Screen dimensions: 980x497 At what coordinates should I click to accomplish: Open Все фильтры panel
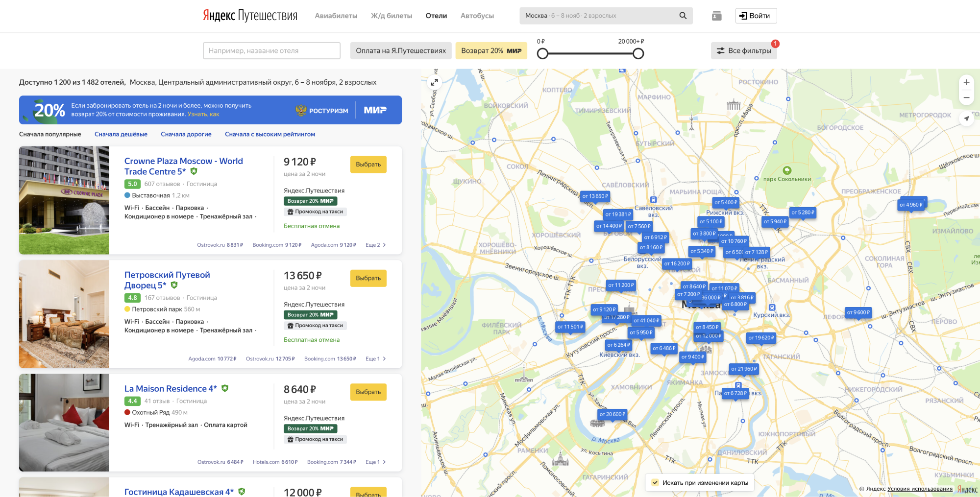744,50
